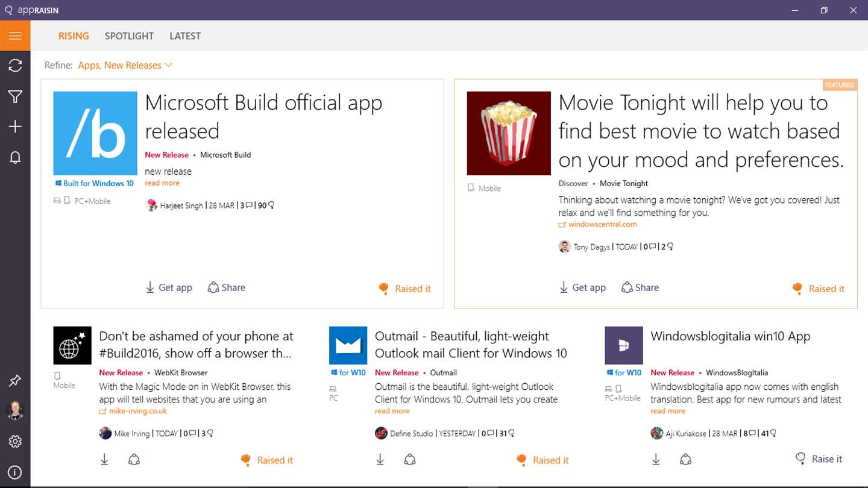The image size is (868, 488).
Task: Toggle Raised it on Microsoft Build post
Action: (x=404, y=289)
